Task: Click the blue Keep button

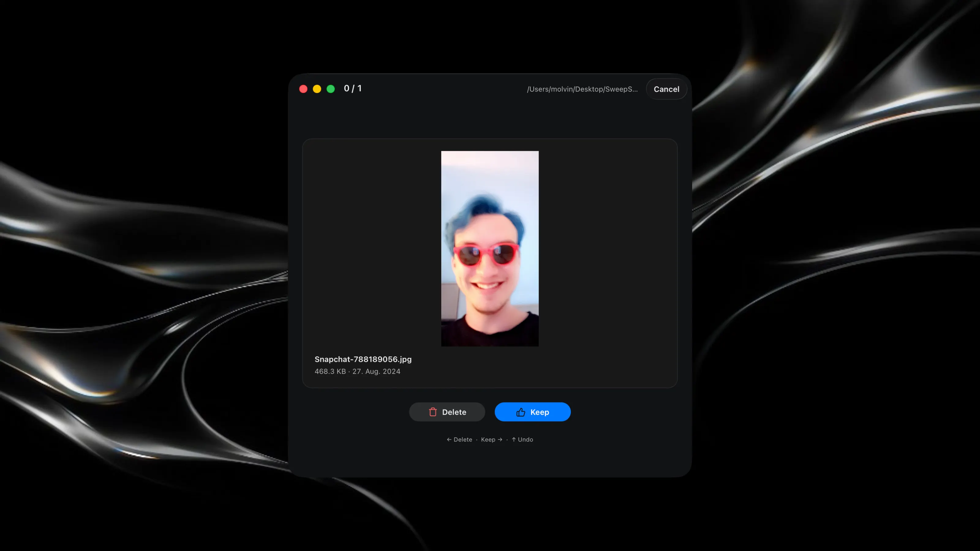Action: point(533,412)
